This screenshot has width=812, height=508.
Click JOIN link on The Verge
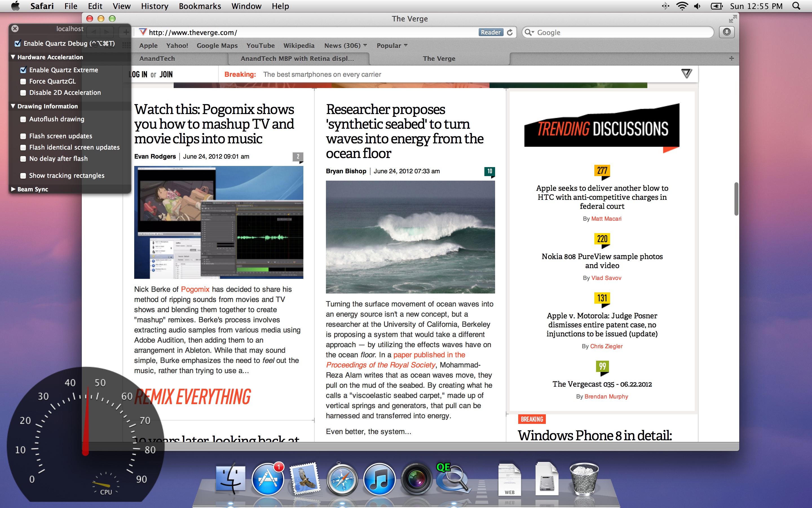pos(166,74)
